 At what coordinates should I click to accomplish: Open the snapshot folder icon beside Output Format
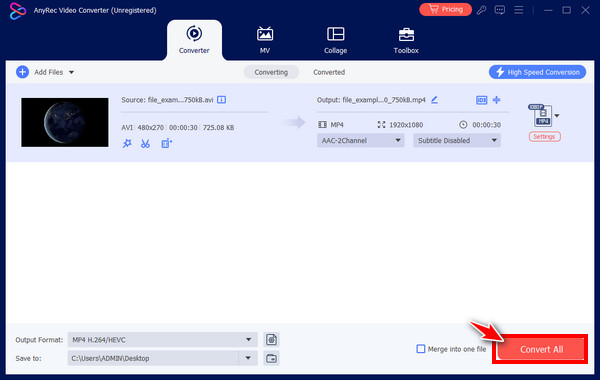(271, 339)
